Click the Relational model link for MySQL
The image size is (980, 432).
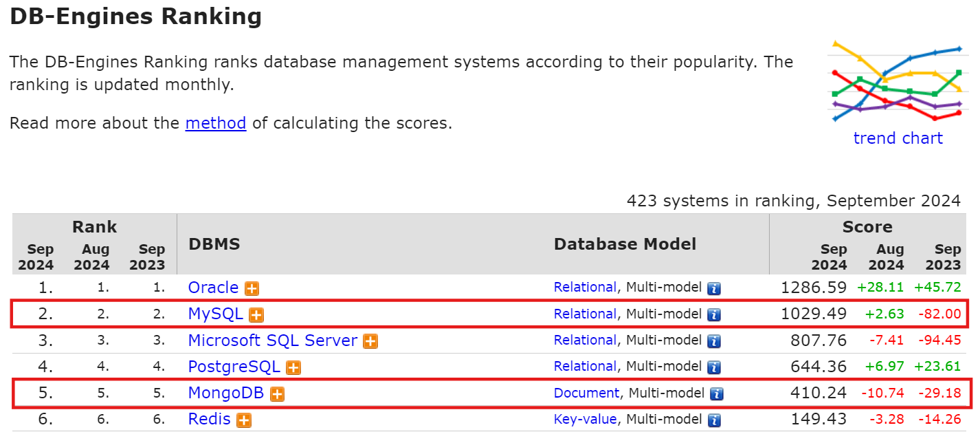586,314
